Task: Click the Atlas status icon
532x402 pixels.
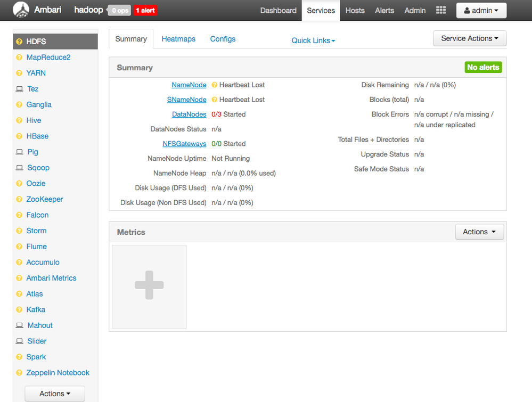Action: click(x=19, y=294)
